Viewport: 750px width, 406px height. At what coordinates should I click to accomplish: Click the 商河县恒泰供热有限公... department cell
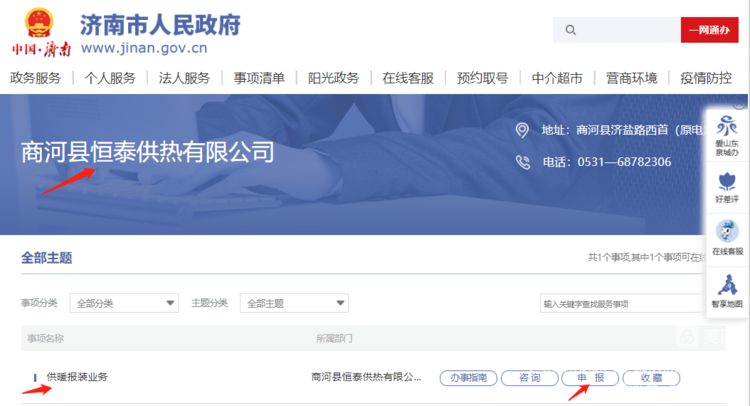(x=366, y=377)
